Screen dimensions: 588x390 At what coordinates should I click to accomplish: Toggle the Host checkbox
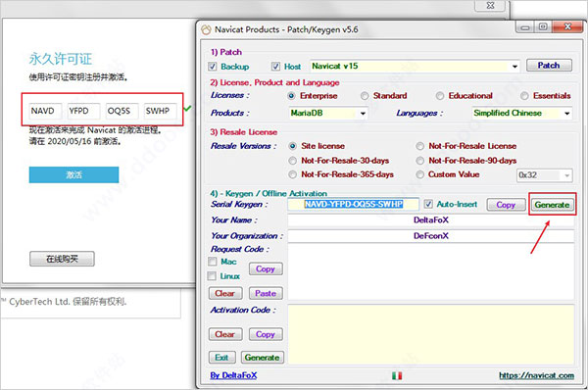[x=275, y=67]
